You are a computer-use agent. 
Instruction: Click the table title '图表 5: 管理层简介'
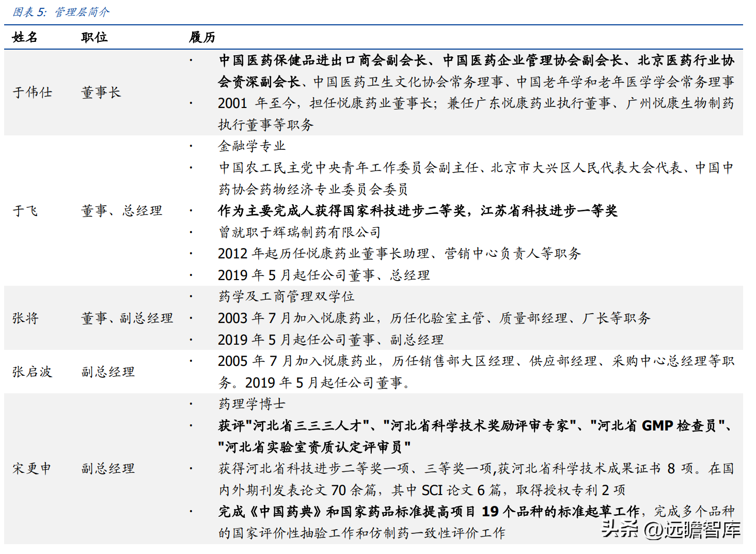pos(61,12)
